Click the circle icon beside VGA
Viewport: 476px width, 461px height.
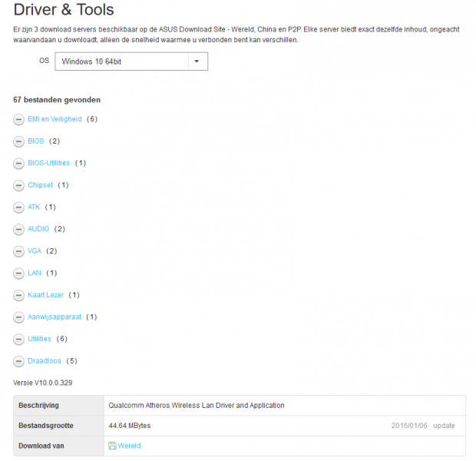click(x=18, y=251)
